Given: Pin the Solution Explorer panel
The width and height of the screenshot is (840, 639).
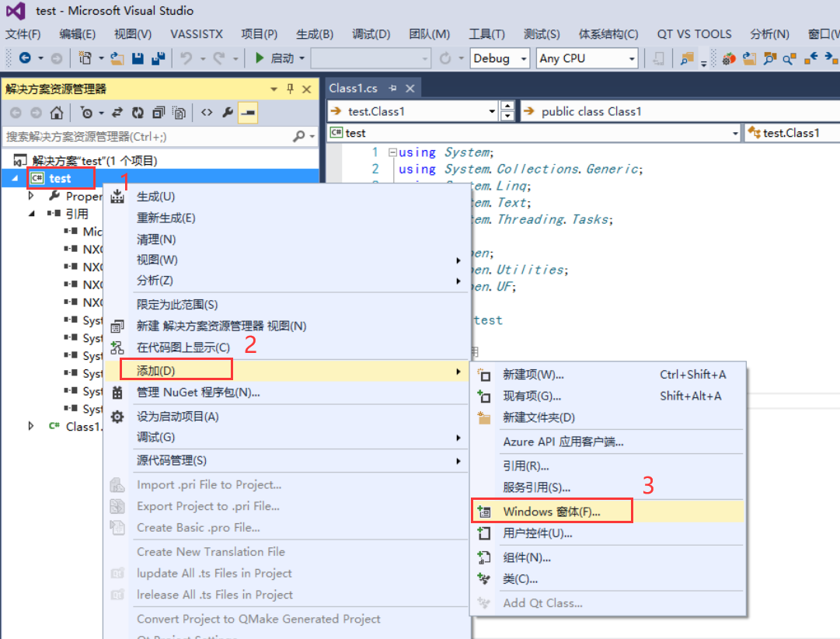Looking at the screenshot, I should click(290, 89).
